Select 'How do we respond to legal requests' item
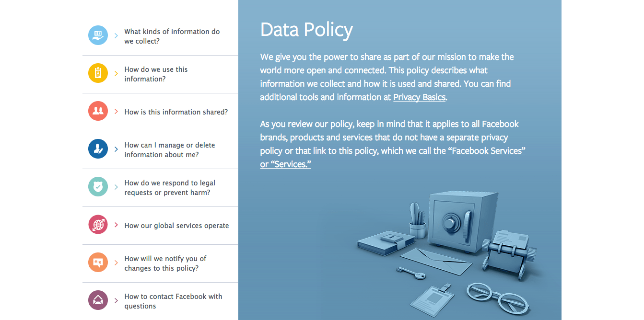 point(169,188)
